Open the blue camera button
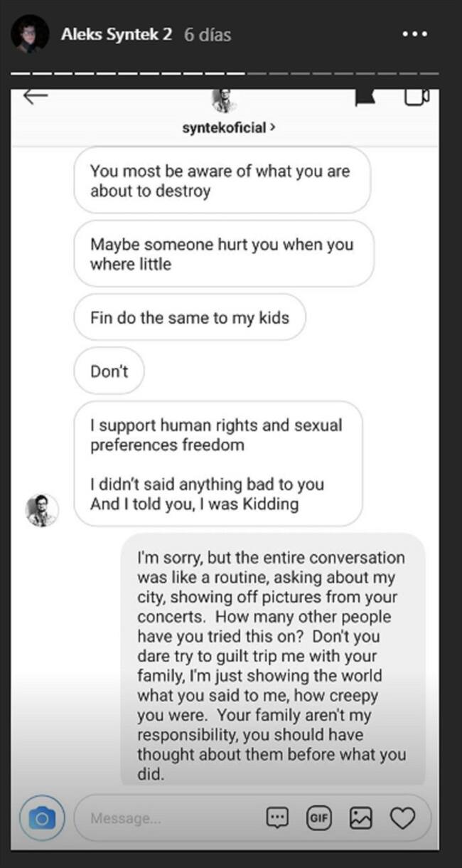Viewport: 462px width, 868px height. [x=42, y=819]
